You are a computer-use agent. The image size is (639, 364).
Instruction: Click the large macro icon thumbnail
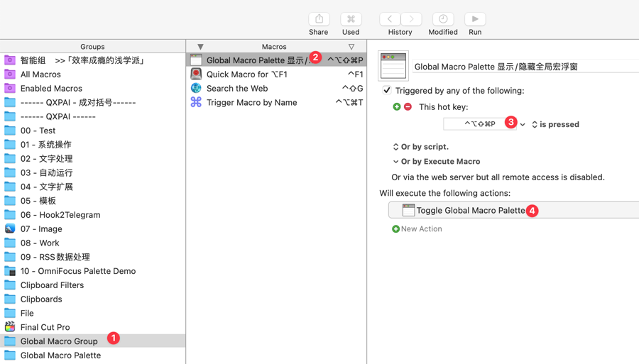click(393, 66)
